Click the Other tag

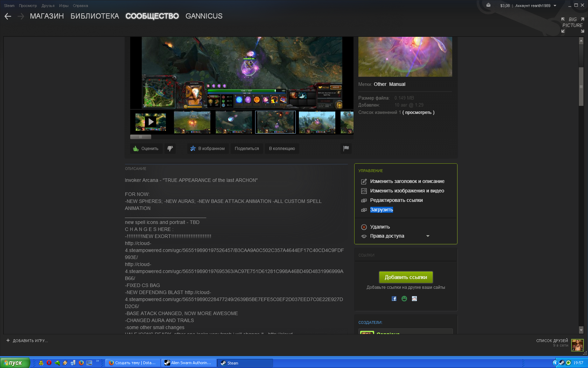(380, 84)
